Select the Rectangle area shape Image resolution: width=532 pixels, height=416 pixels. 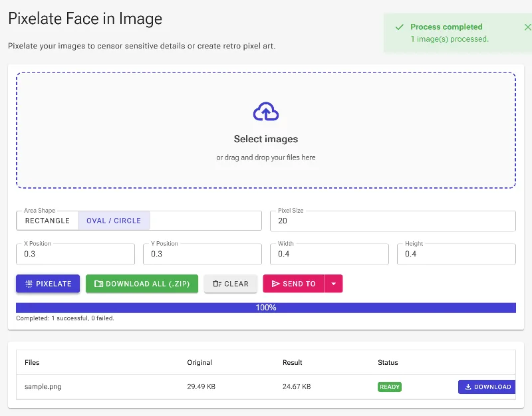[47, 221]
